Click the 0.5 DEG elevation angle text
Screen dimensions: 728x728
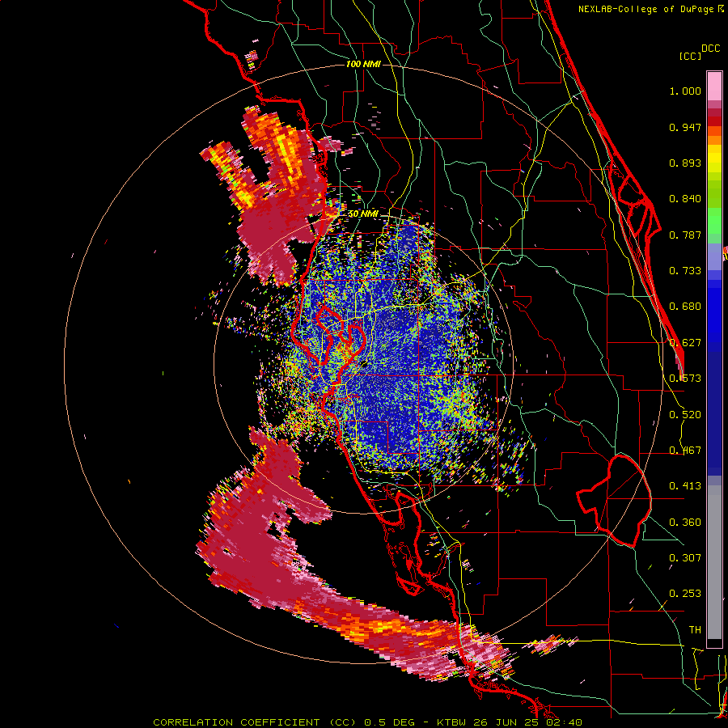coord(389,722)
